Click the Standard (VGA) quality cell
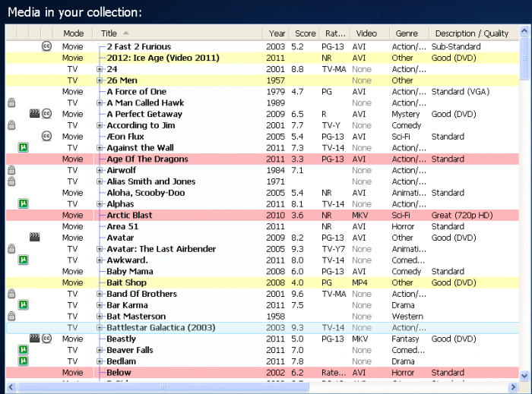The height and width of the screenshot is (394, 532). [x=461, y=91]
